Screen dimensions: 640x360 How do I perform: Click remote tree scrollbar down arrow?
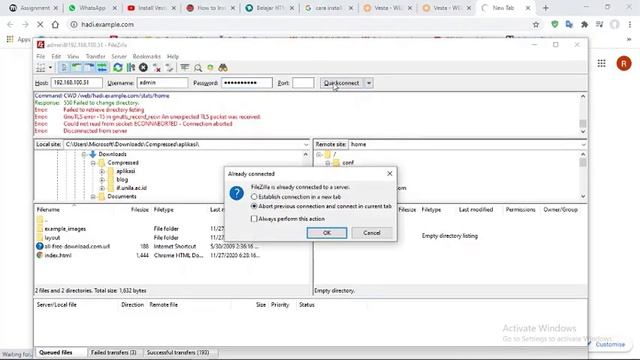point(583,196)
